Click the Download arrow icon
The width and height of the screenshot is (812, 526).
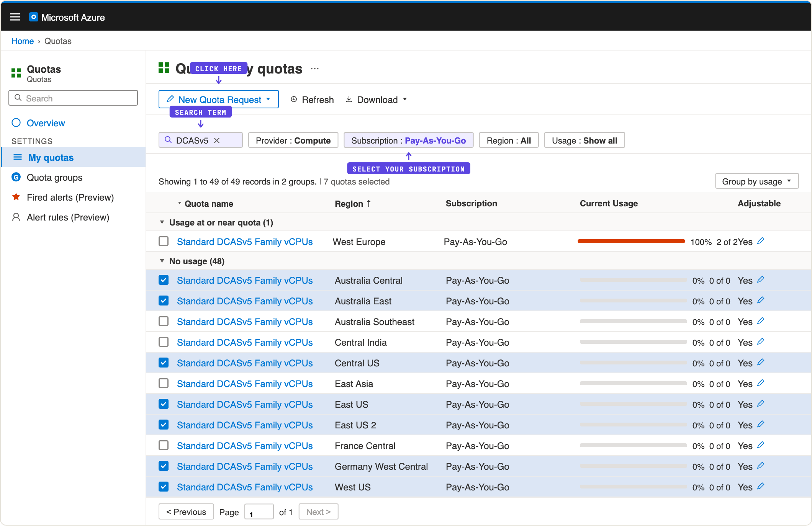click(x=349, y=100)
